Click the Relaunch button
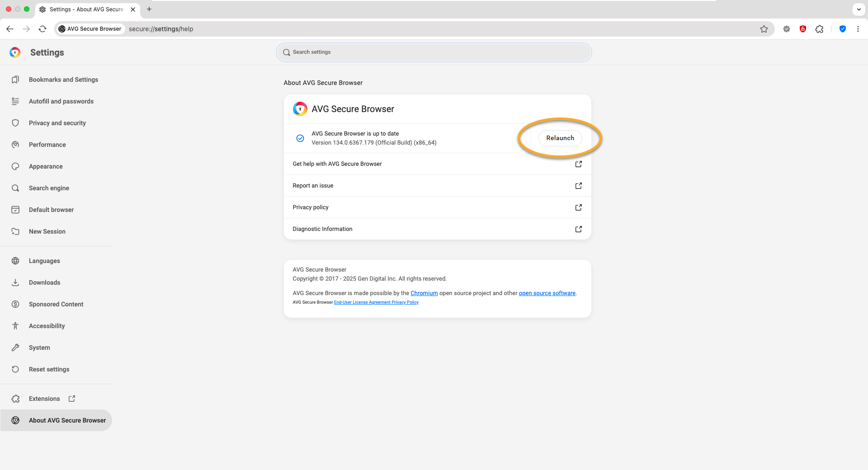Screen dimensions: 868x470 coord(560,138)
